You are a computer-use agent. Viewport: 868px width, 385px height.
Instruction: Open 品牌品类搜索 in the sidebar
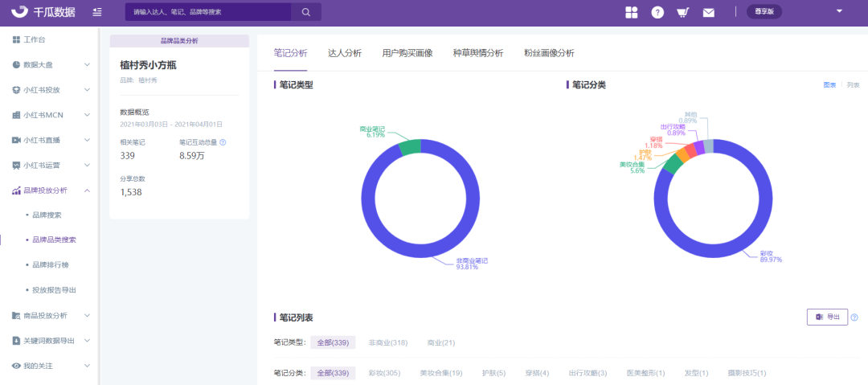[x=55, y=240]
